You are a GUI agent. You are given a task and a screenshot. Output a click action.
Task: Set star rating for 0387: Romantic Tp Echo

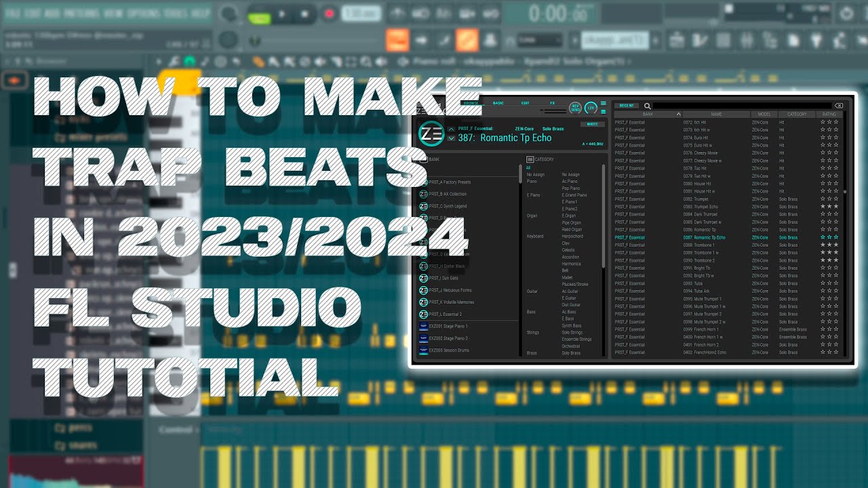point(829,237)
